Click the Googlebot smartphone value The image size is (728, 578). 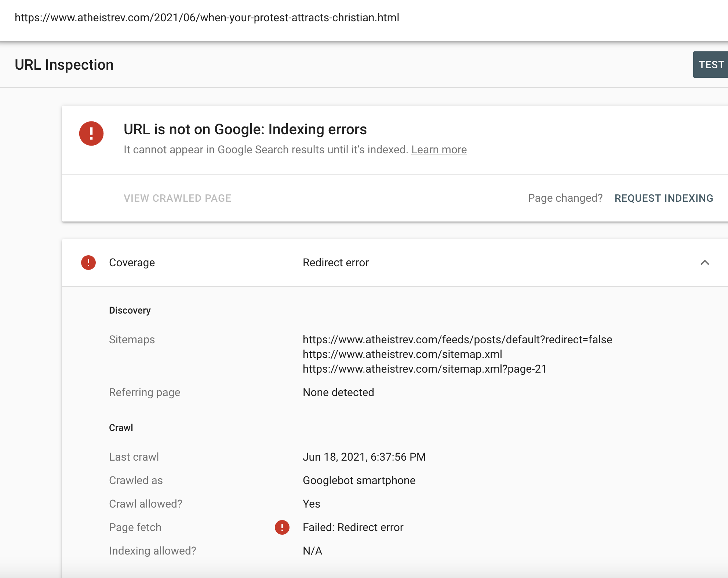pyautogui.click(x=359, y=480)
